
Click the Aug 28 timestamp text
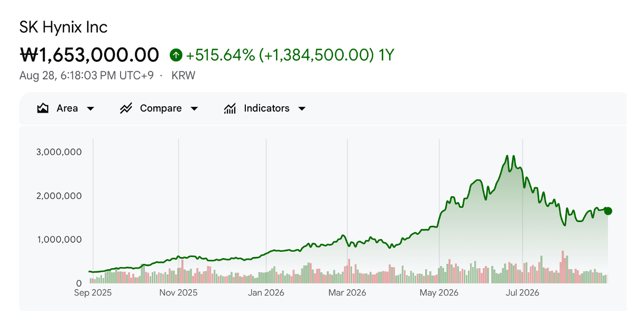86,76
